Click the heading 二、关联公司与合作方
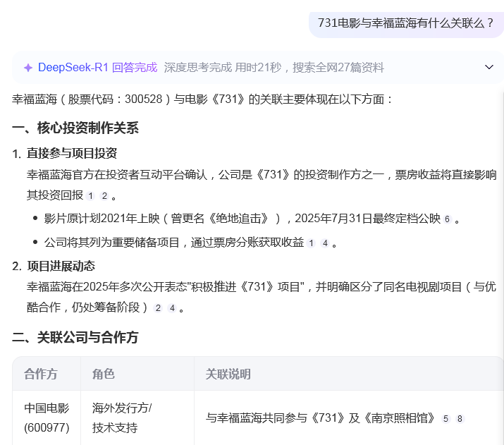This screenshot has width=504, height=445. (75, 337)
